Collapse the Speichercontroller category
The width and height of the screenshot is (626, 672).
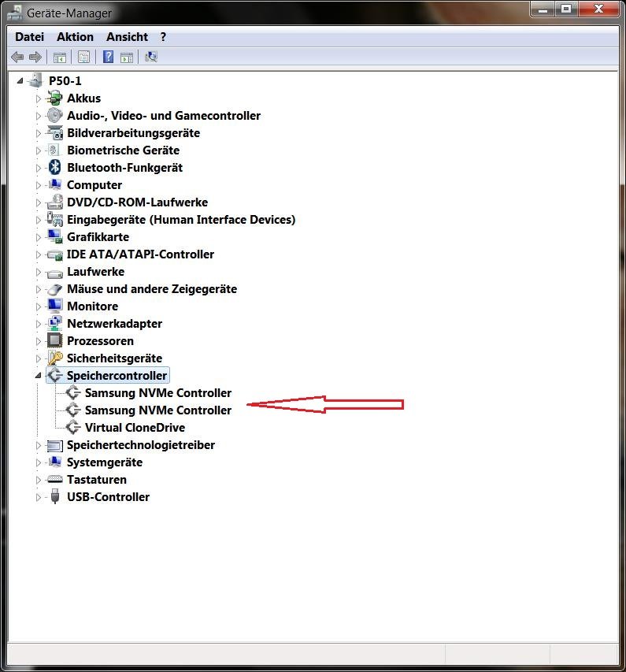(38, 376)
